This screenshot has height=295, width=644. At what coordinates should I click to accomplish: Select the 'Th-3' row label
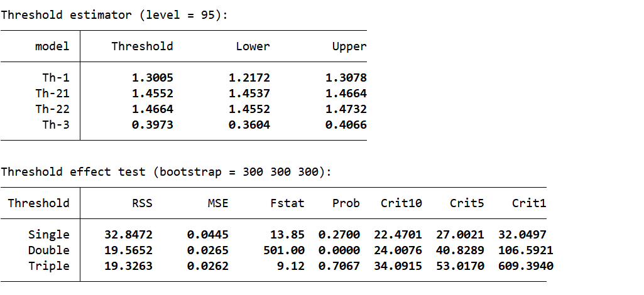[56, 125]
